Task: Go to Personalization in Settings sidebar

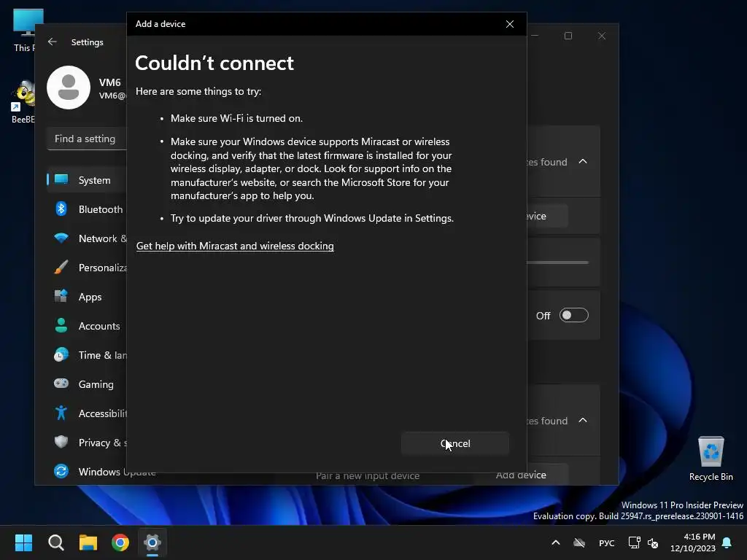Action: coord(88,267)
